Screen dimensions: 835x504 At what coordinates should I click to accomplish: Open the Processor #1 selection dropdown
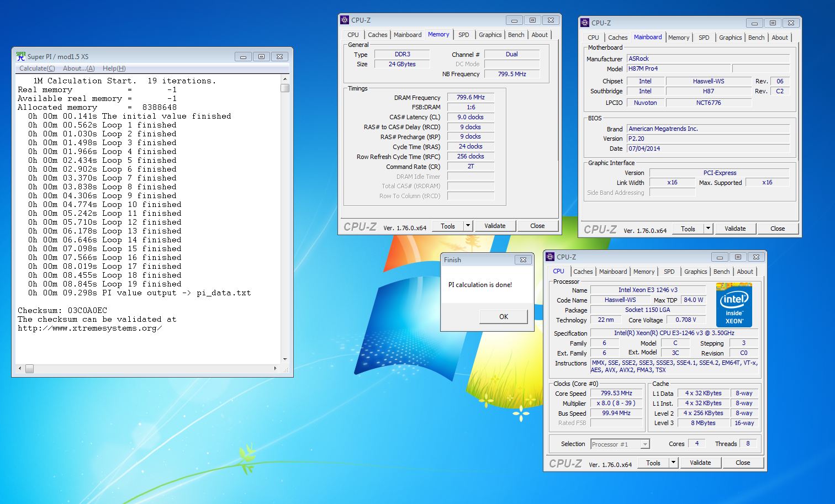click(x=620, y=444)
